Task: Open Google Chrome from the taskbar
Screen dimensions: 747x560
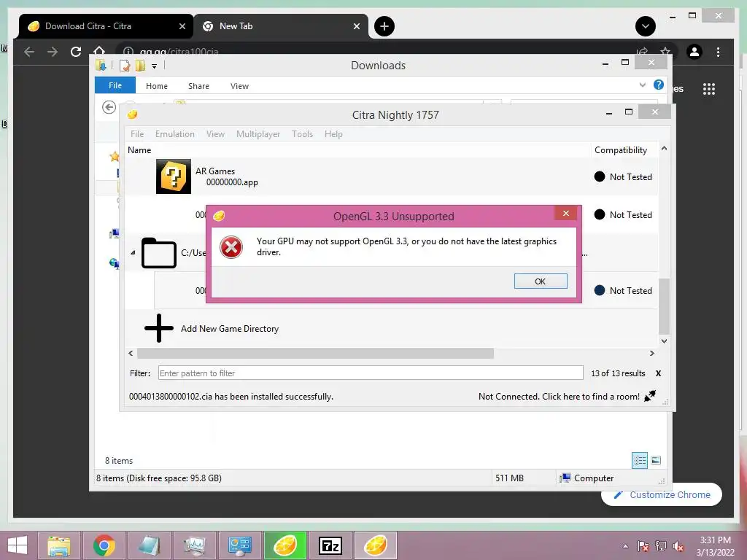Action: point(104,545)
